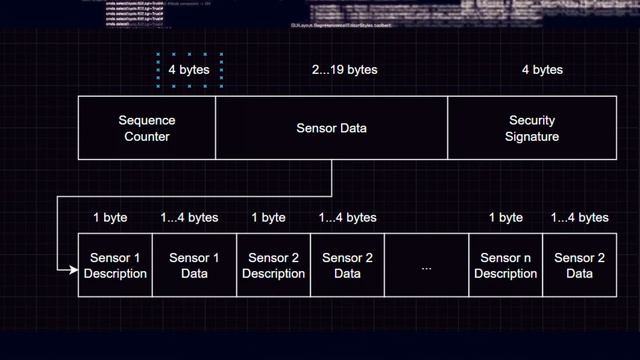Select "1...4 bytes" label above Sensor 1 Data
640x360 pixels.
click(189, 218)
